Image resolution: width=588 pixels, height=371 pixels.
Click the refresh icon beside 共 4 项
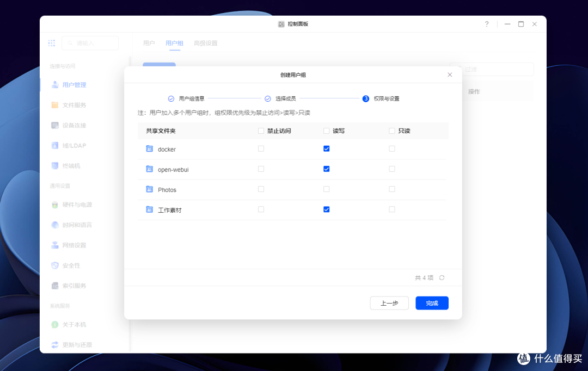442,277
